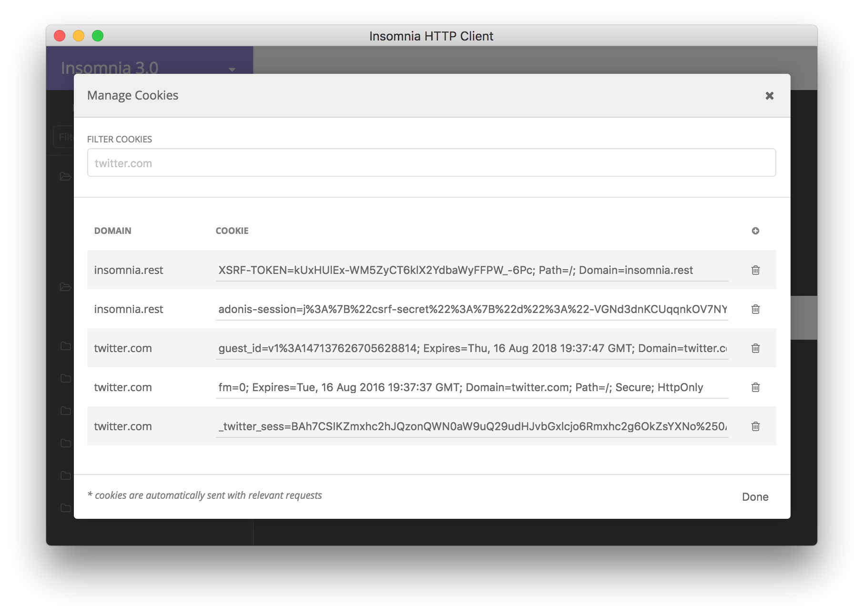Viewport: 863px width, 616px height.
Task: Click the FILTER COOKIES label
Action: point(120,139)
